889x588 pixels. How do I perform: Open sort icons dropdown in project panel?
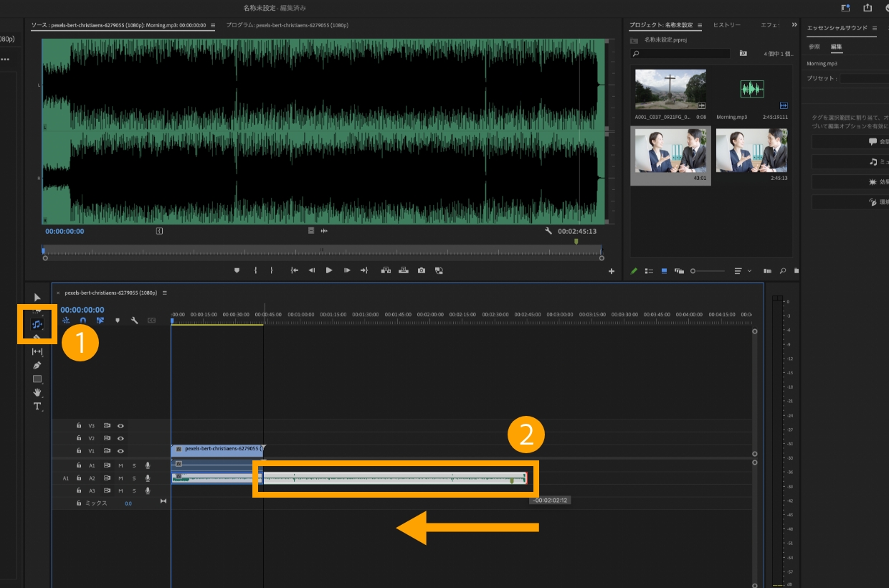coord(741,271)
